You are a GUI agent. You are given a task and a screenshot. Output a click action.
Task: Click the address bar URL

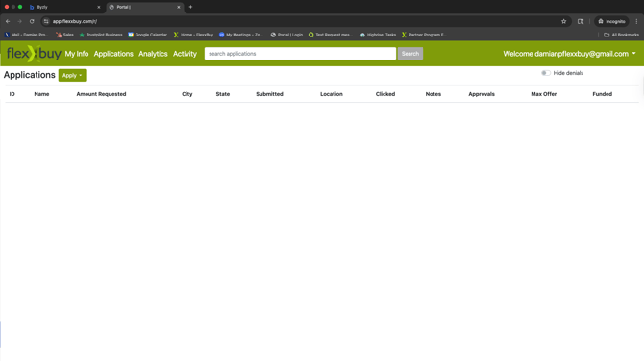[x=75, y=21]
